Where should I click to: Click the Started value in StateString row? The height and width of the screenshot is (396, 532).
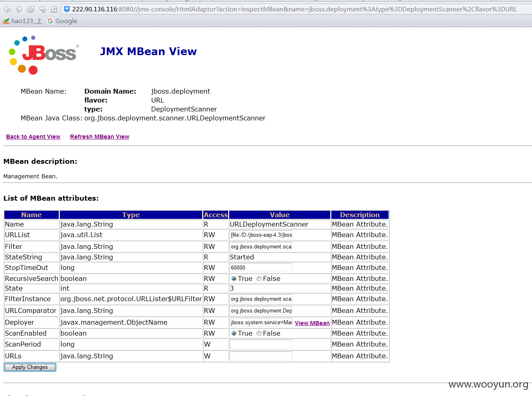click(242, 257)
